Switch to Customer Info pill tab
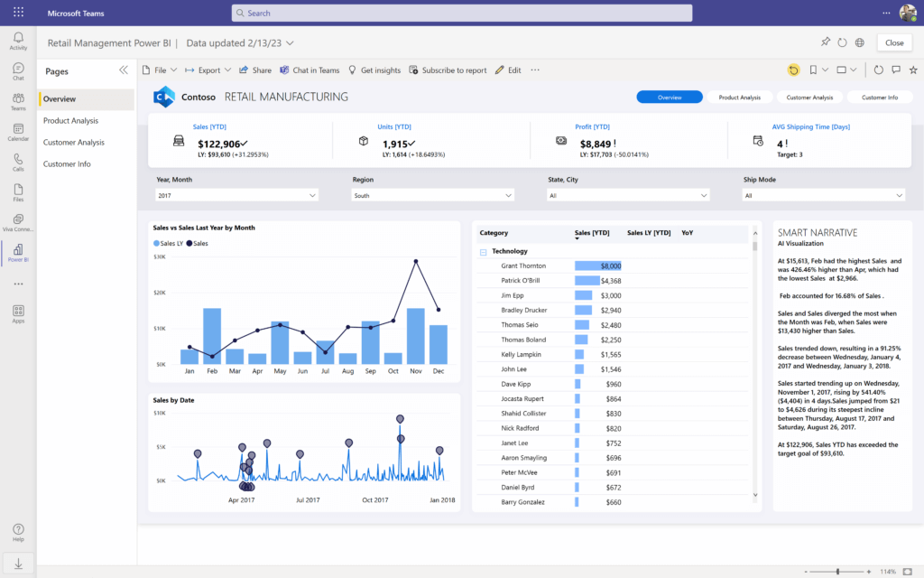This screenshot has width=924, height=578. pos(880,98)
